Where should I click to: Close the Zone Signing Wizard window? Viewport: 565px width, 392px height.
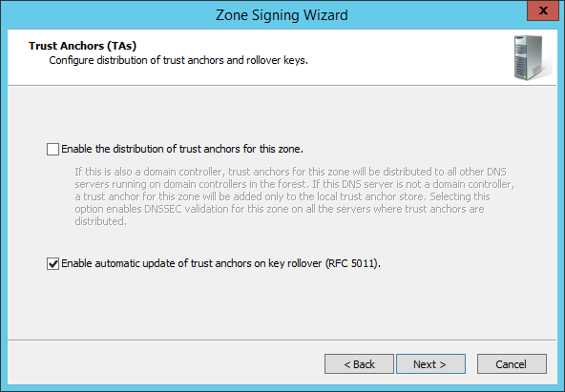[x=543, y=10]
